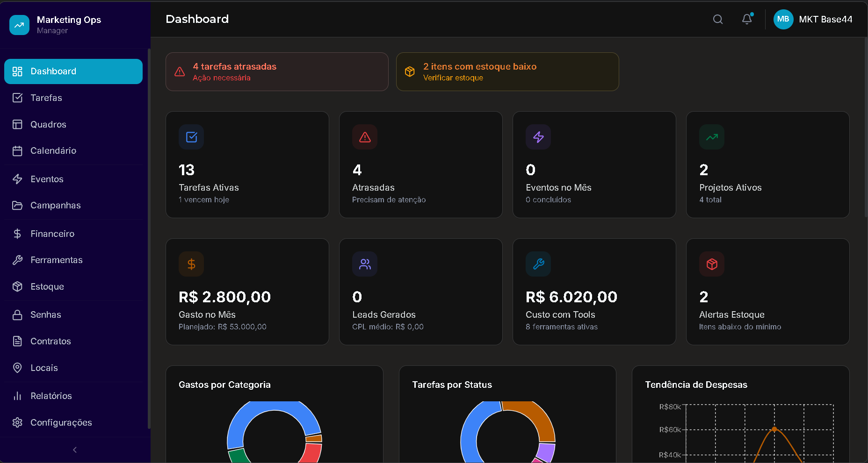Screen dimensions: 868x463
Task: Click '8 ferramentas ativas' text
Action: [562, 327]
